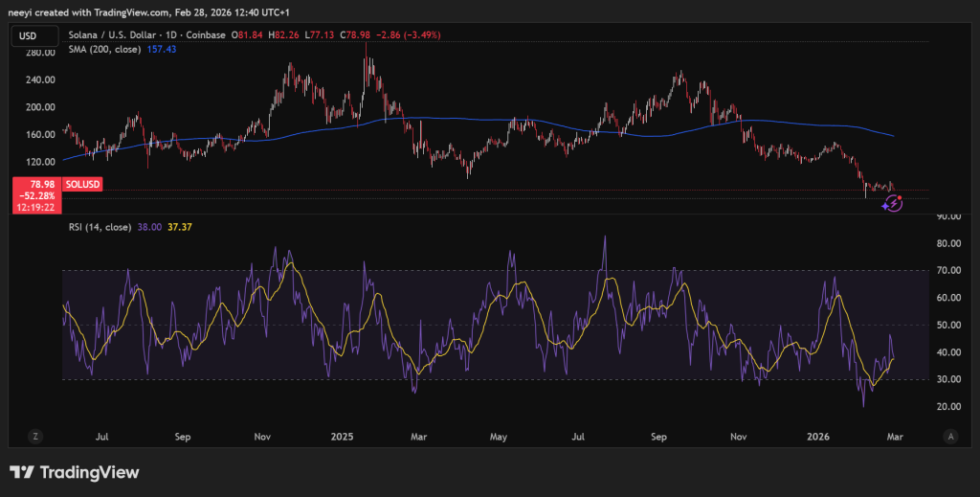This screenshot has width=980, height=497.
Task: Select the RSI (14, close) indicator legend
Action: coord(98,227)
